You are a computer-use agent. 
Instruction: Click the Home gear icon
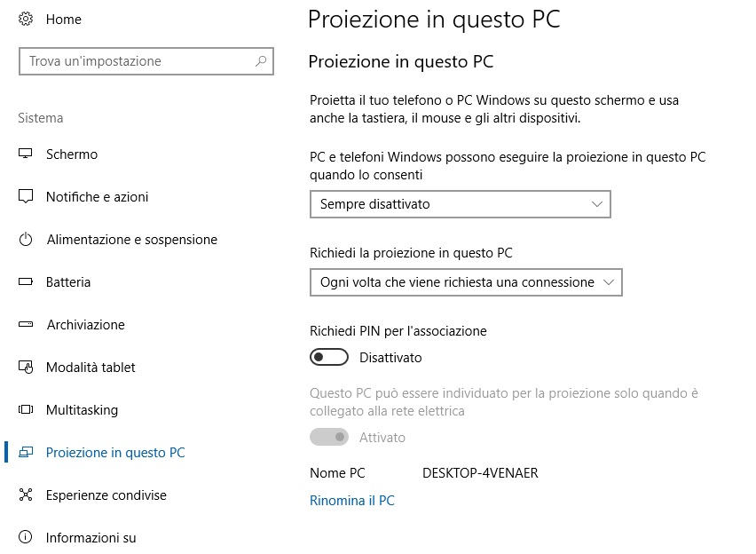point(26,20)
